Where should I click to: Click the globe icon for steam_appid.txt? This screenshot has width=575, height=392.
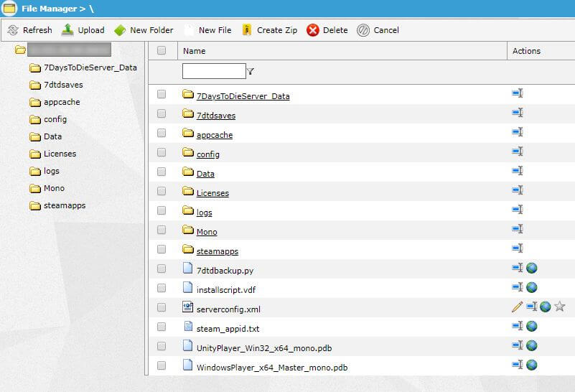532,326
